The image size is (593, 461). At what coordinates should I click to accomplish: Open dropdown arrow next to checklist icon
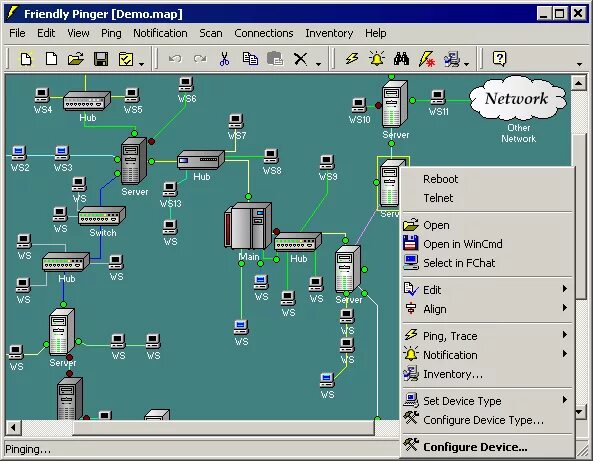point(141,64)
